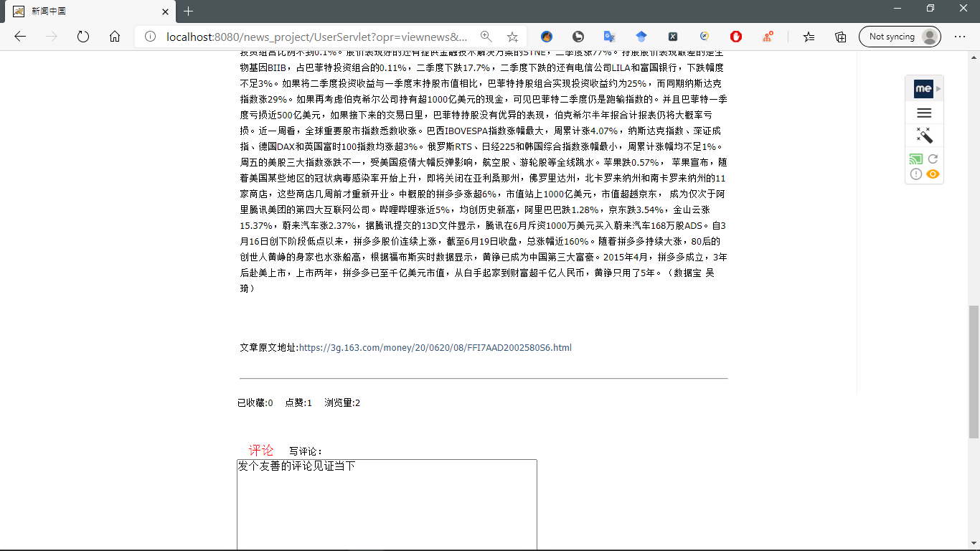Activate the magic wand tool
The image size is (980, 551).
point(924,136)
